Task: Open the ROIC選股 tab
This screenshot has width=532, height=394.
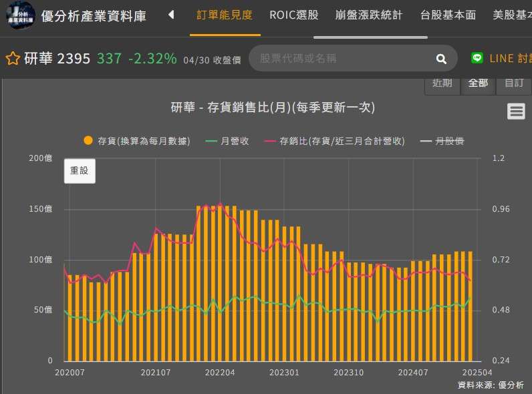Action: tap(294, 15)
